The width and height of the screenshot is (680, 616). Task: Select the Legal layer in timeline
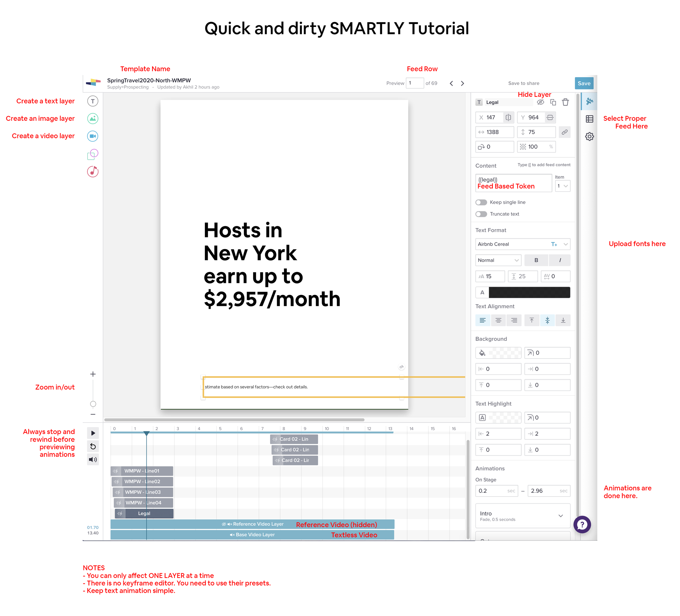coord(144,513)
